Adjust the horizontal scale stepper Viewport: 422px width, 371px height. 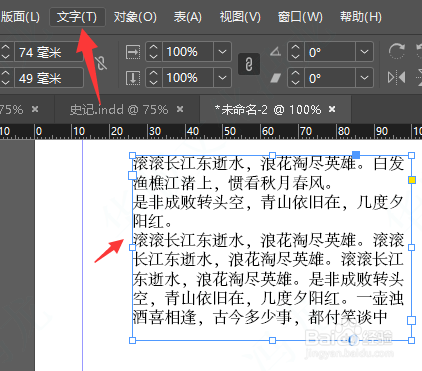click(153, 52)
